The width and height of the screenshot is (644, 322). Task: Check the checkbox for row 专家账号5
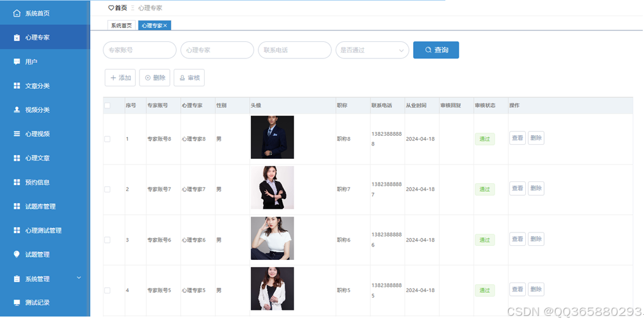[107, 290]
